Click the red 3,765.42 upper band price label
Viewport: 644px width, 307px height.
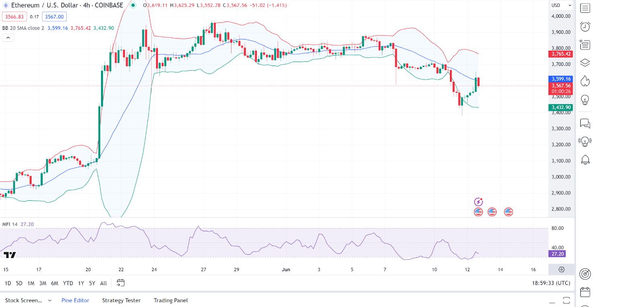[561, 54]
